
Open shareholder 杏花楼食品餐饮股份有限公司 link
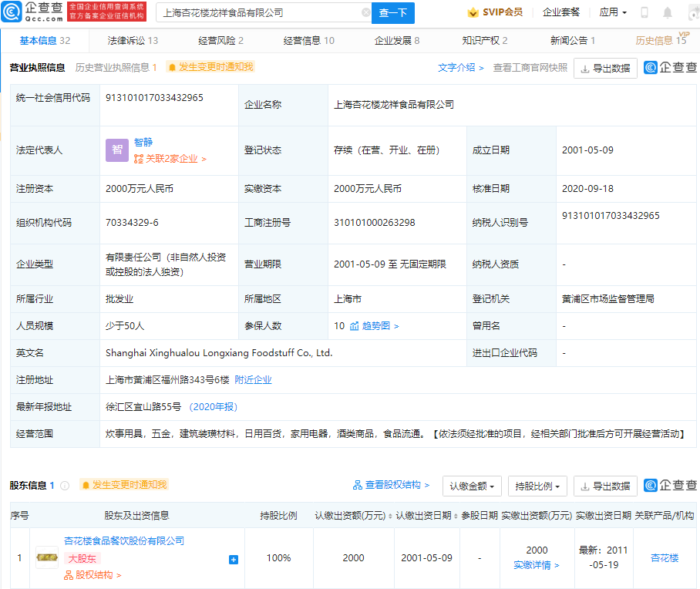pos(124,540)
